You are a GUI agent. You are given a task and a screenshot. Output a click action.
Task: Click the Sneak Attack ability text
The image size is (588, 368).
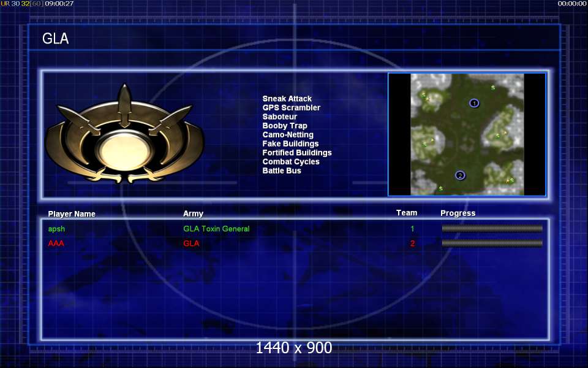(287, 99)
